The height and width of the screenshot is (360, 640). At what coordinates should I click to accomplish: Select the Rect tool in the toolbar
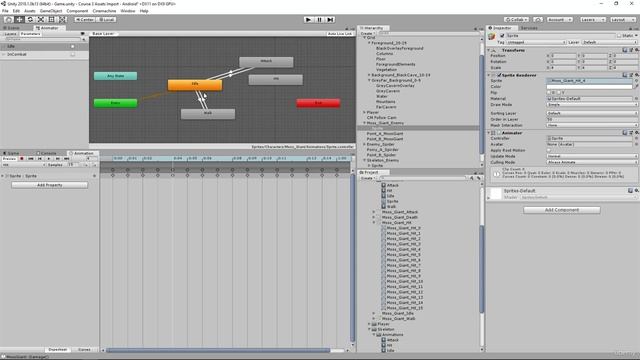(51, 20)
